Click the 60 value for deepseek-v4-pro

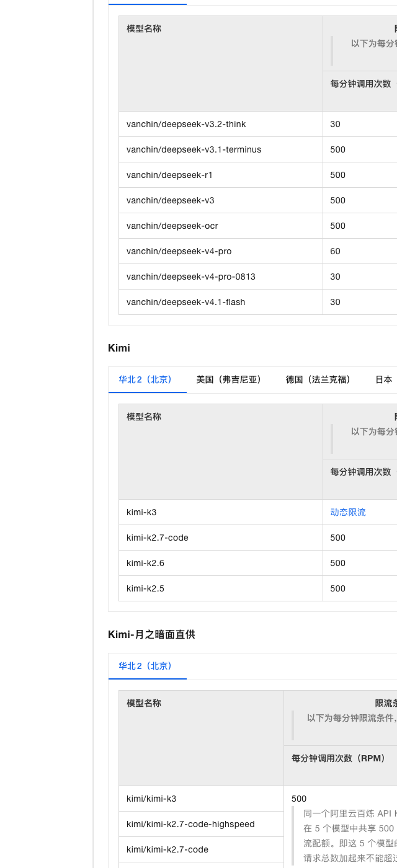336,251
